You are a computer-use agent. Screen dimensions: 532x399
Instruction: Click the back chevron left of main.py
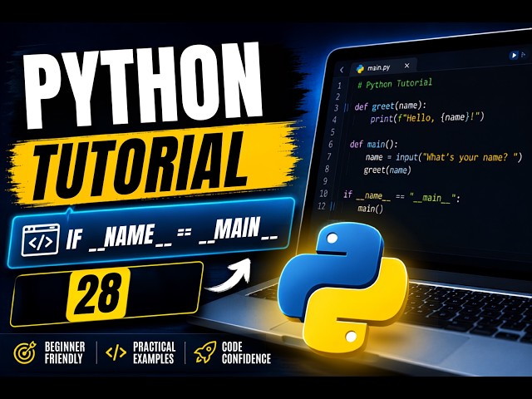pos(342,70)
